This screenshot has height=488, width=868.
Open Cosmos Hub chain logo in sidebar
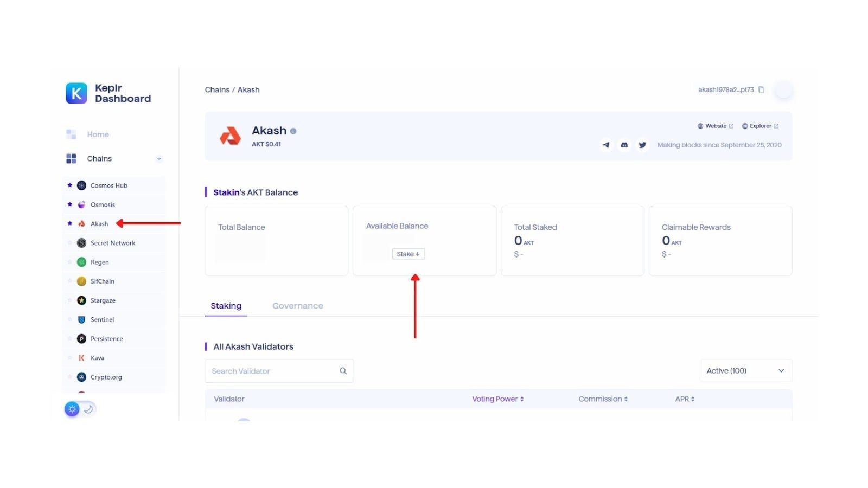81,185
